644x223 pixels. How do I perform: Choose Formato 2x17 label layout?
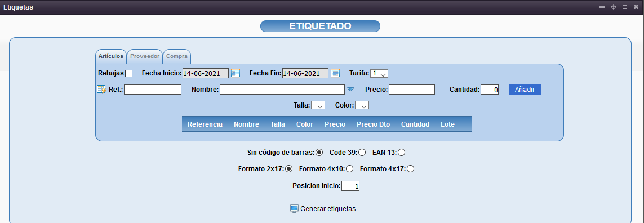(288, 168)
